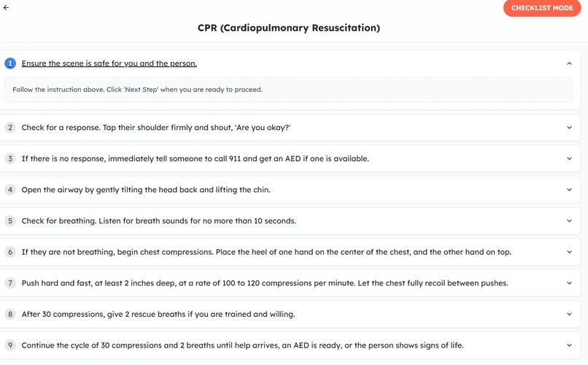
Task: Select the 'After 30 compressions' step text
Action: [x=158, y=315]
